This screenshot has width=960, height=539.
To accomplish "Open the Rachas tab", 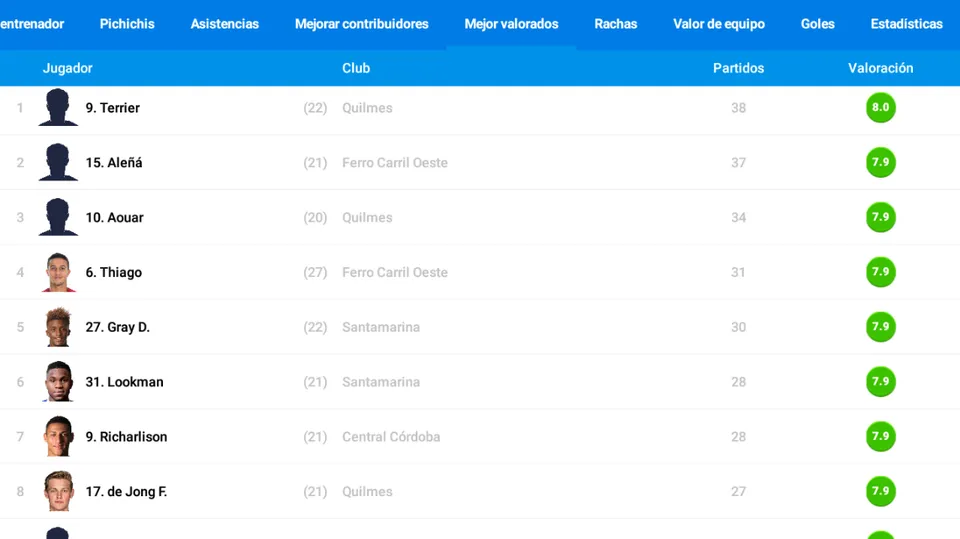I will (x=616, y=24).
